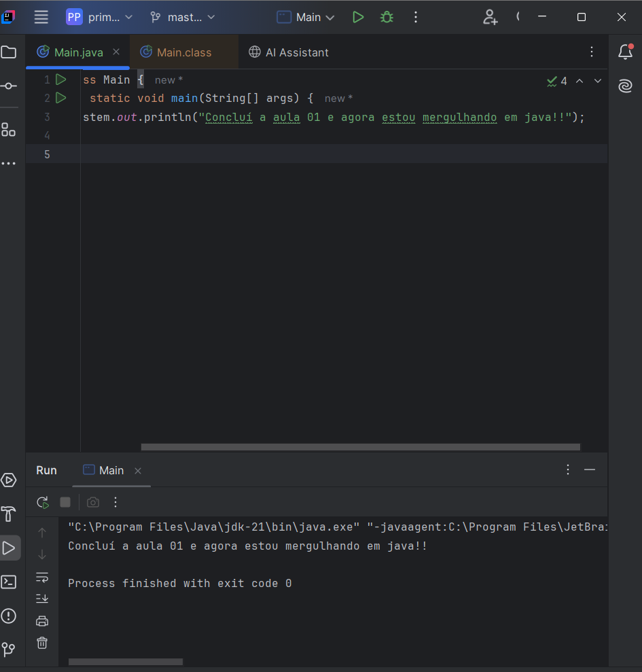
Task: Open the Code With Me add-user icon
Action: (x=490, y=17)
